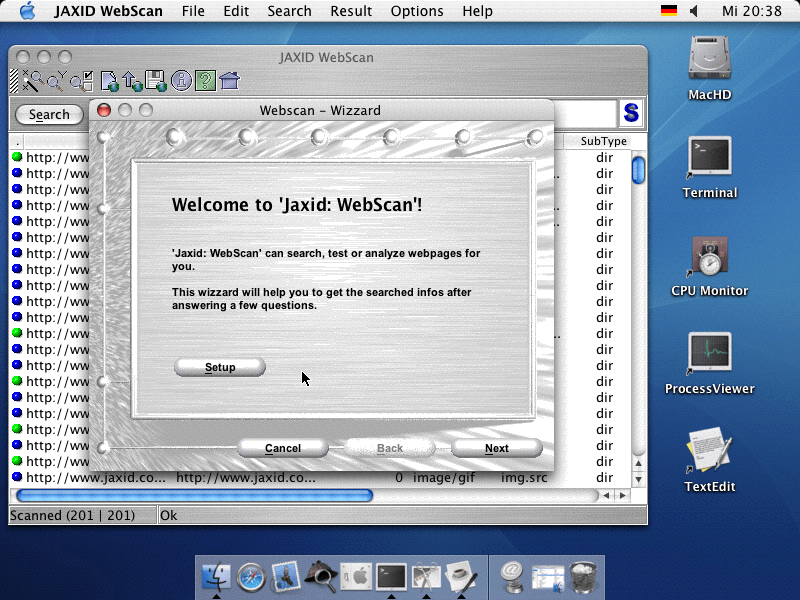The height and width of the screenshot is (600, 800).
Task: Click the image/gif cell in last row
Action: pyautogui.click(x=444, y=478)
